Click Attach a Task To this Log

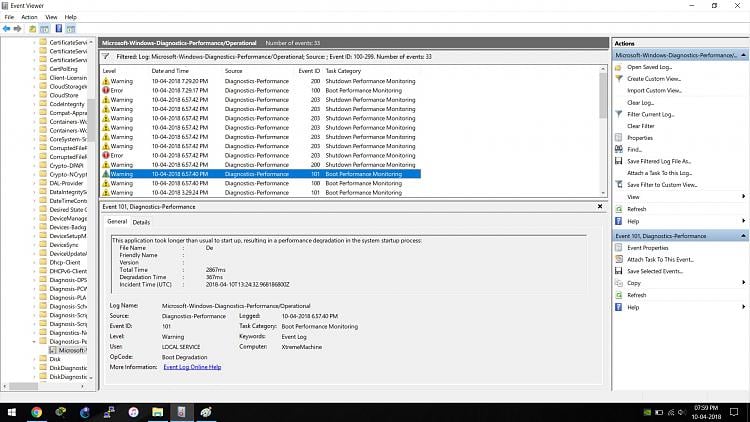[x=660, y=173]
